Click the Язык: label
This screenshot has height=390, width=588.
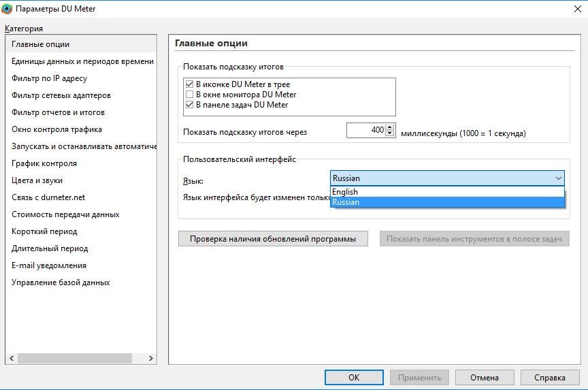click(x=193, y=181)
